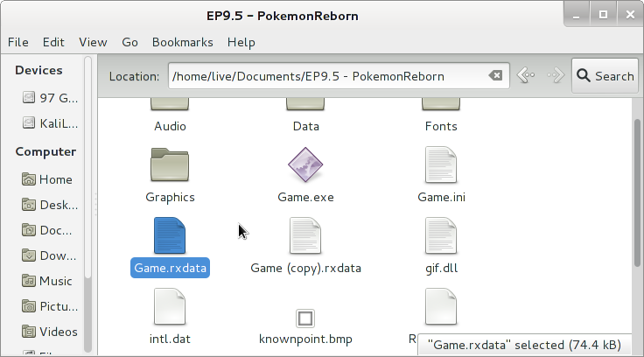
Task: Click the Game.rxdata file icon
Action: point(170,236)
